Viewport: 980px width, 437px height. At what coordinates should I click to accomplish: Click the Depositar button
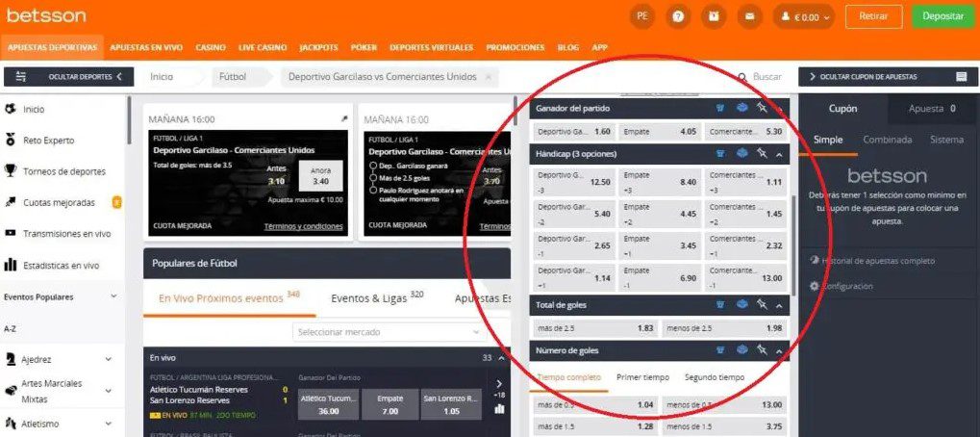[943, 17]
